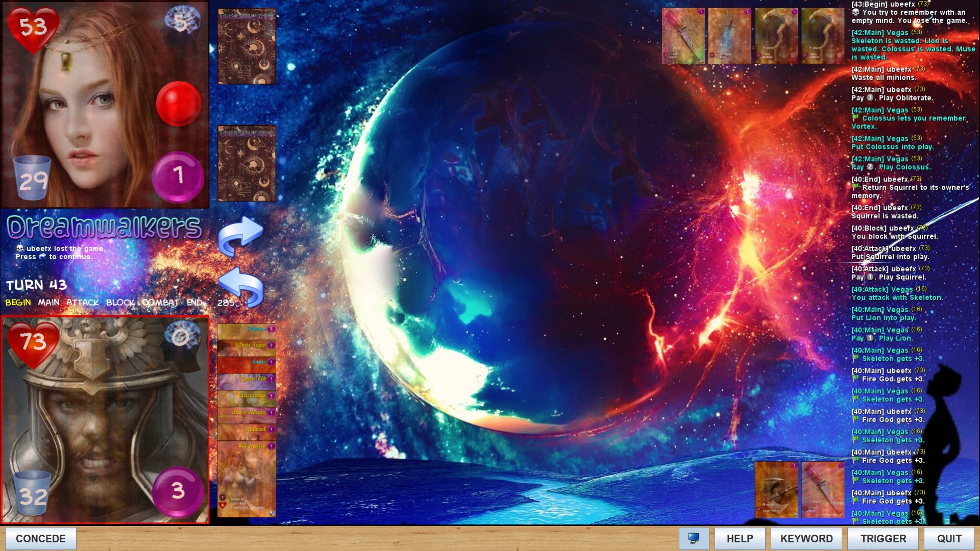This screenshot has width=980, height=551.
Task: Open the HELP button
Action: click(x=740, y=538)
